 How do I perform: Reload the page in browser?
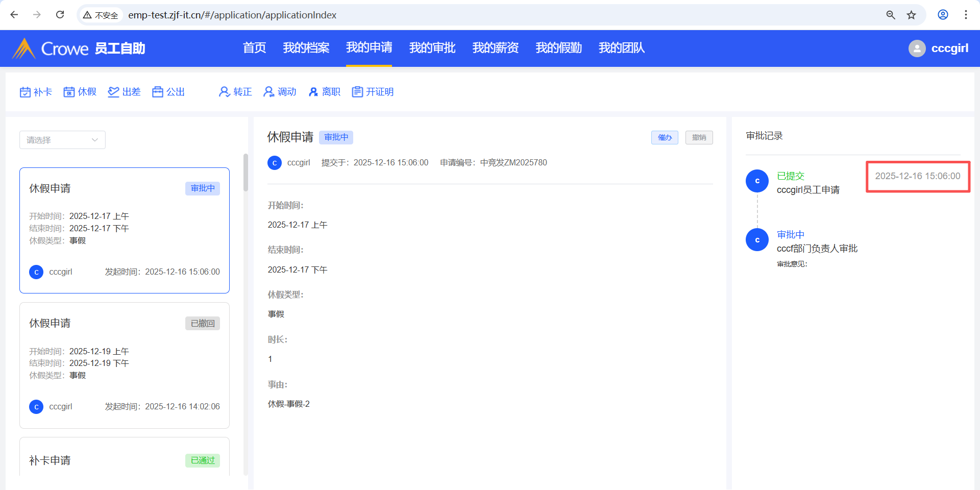coord(60,15)
